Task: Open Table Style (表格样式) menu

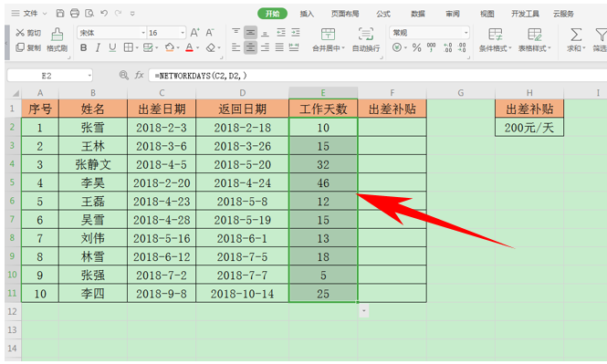Action: click(x=535, y=40)
